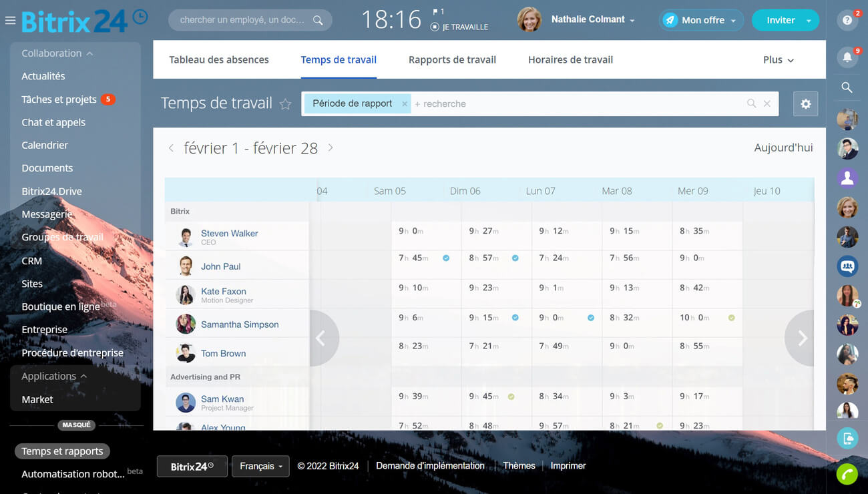
Task: Remove the Période de rapport filter chip
Action: pos(404,104)
